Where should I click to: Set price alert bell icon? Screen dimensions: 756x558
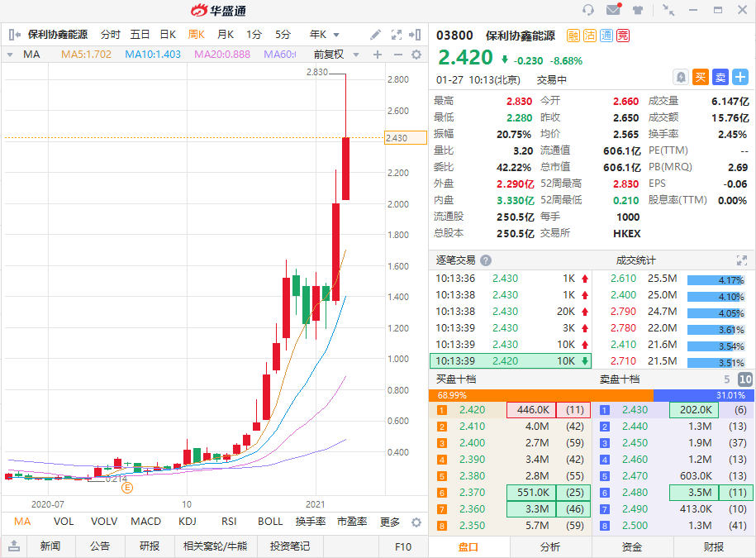681,77
